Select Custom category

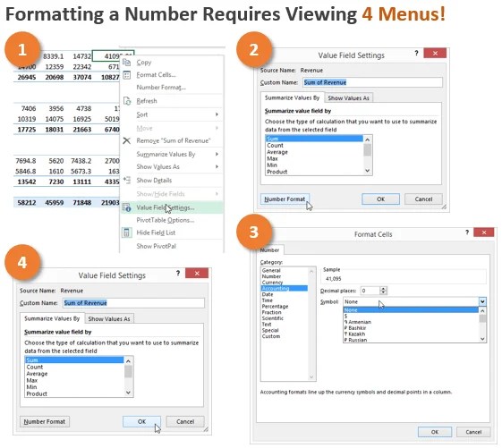[x=285, y=336]
